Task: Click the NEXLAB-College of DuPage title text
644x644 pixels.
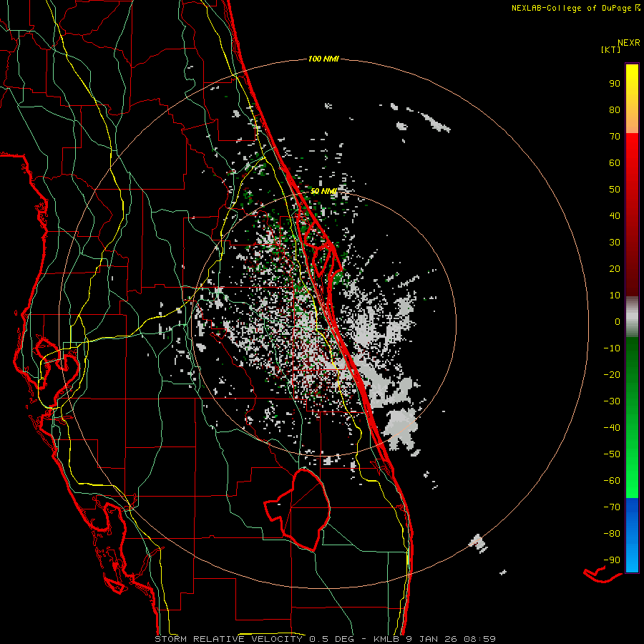Action: pos(571,8)
